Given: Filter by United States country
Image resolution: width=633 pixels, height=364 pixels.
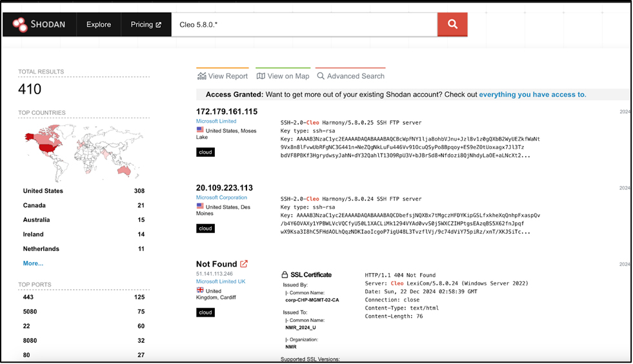Looking at the screenshot, I should click(84, 190).
